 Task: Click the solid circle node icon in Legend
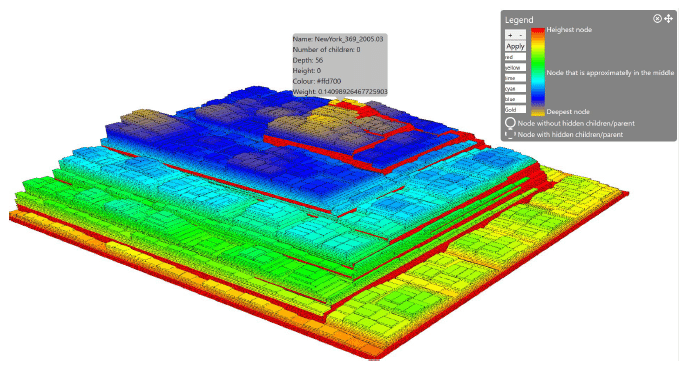click(x=510, y=123)
